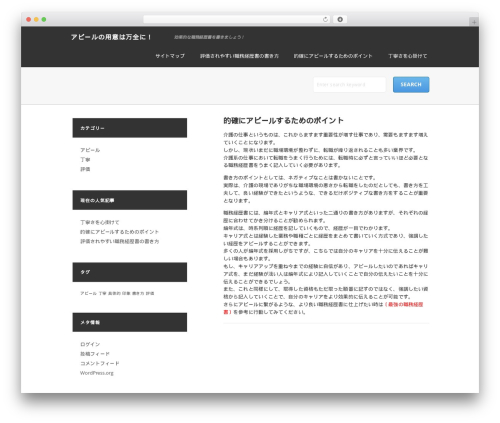
Task: Focus the search keyword field
Action: (x=349, y=85)
